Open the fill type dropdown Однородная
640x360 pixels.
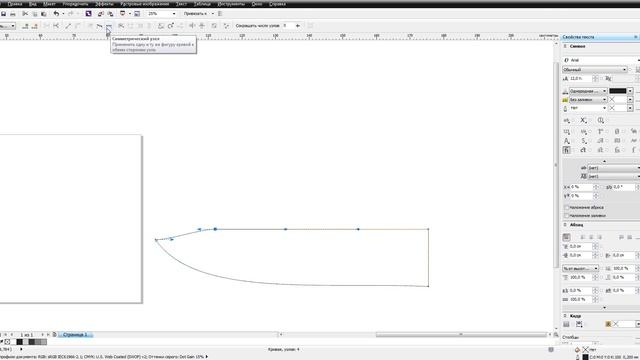pyautogui.click(x=588, y=91)
